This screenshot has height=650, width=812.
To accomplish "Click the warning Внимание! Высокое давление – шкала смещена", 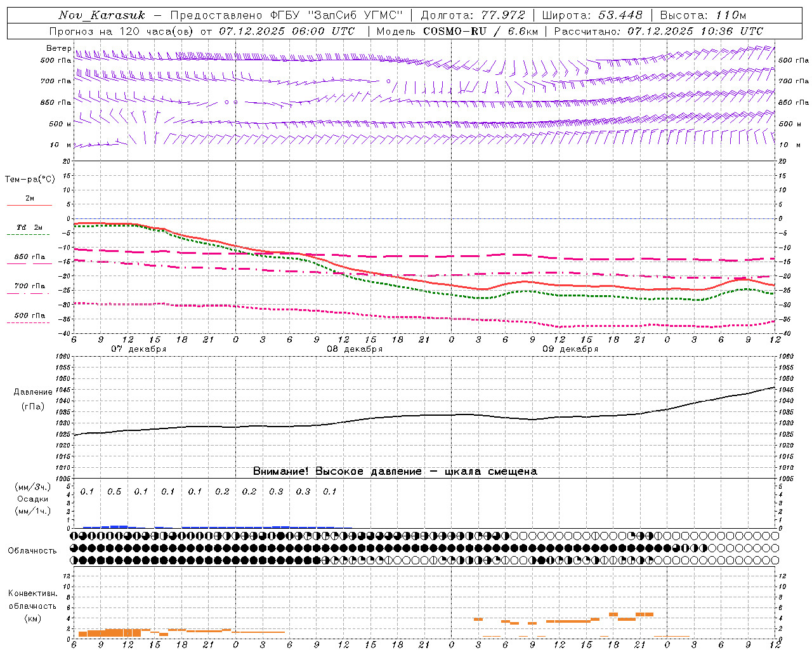I will coord(395,472).
